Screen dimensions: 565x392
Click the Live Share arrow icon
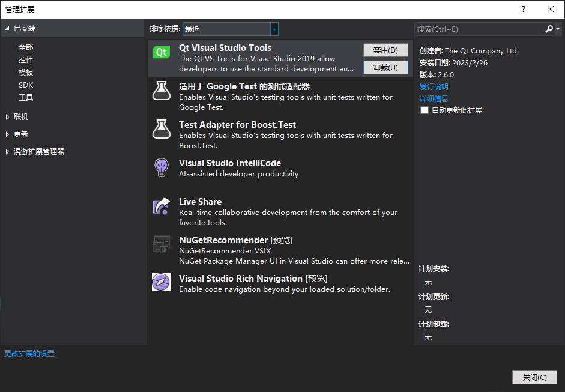(x=162, y=207)
